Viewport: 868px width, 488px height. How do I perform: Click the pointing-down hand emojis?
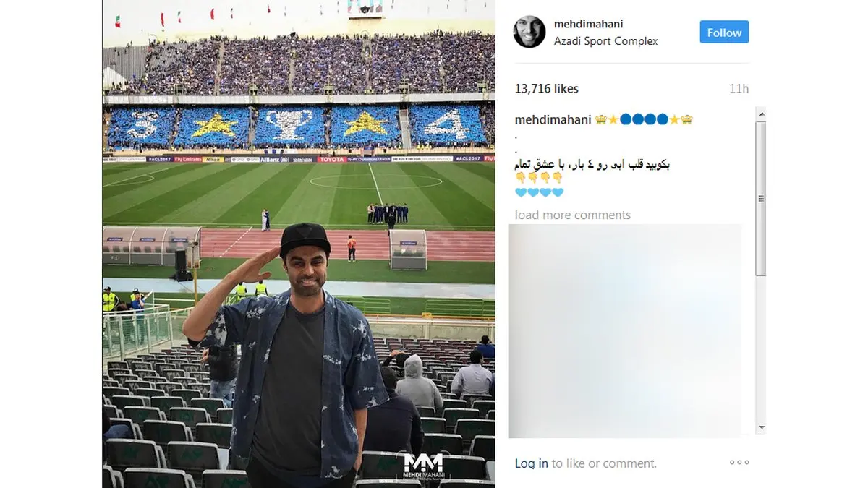coord(539,178)
